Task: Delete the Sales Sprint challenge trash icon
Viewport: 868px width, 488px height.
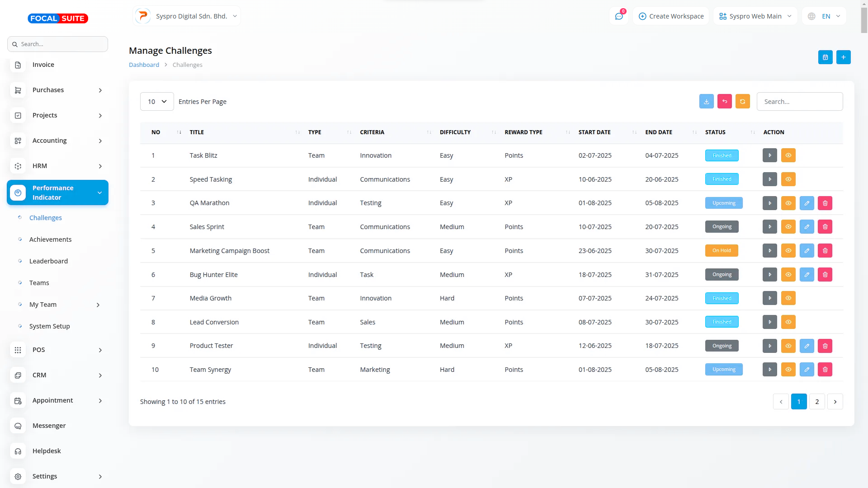Action: [825, 227]
